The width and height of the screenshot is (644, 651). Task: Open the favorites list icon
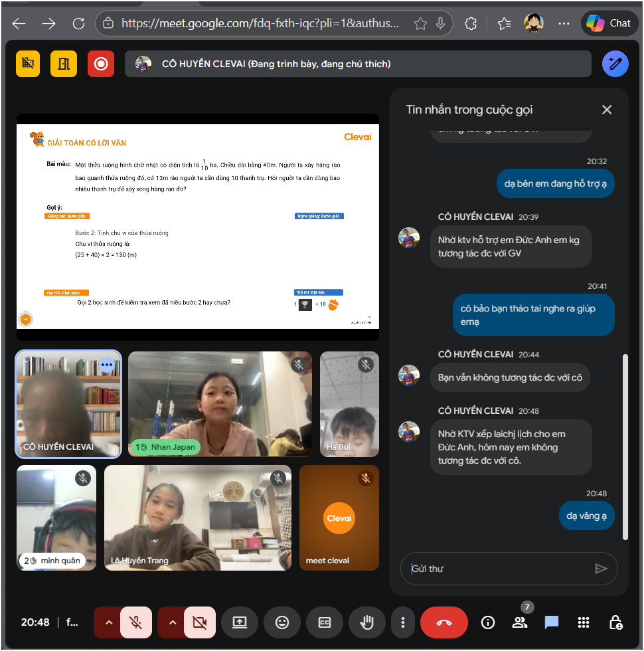point(504,24)
